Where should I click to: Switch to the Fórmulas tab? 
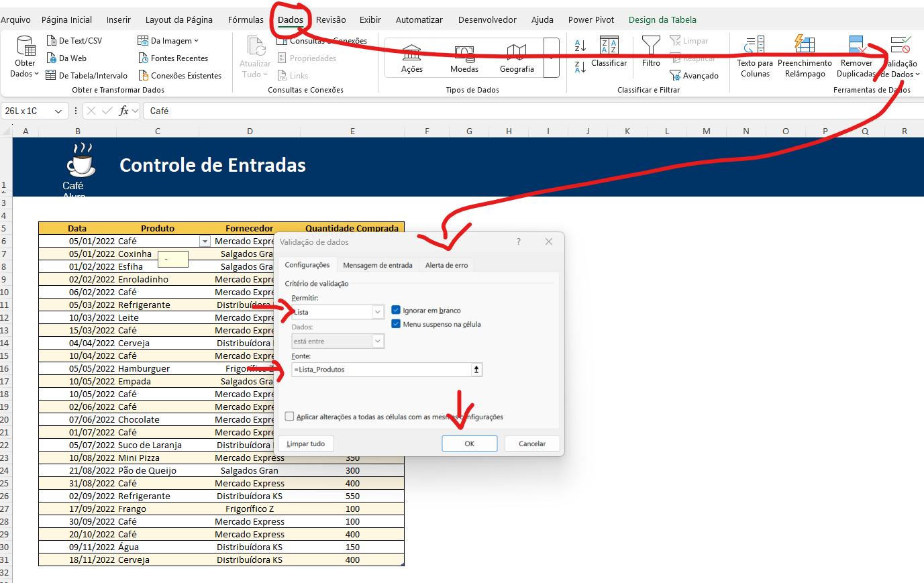click(246, 19)
